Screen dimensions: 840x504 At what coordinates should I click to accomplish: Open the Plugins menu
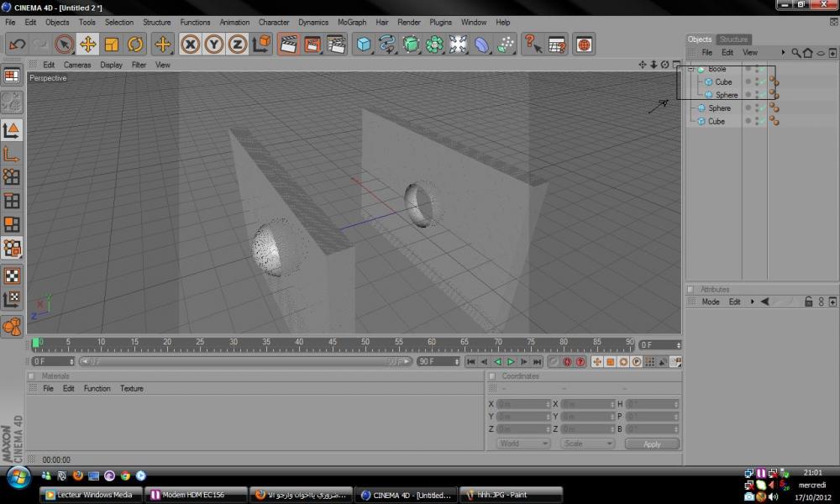[441, 22]
